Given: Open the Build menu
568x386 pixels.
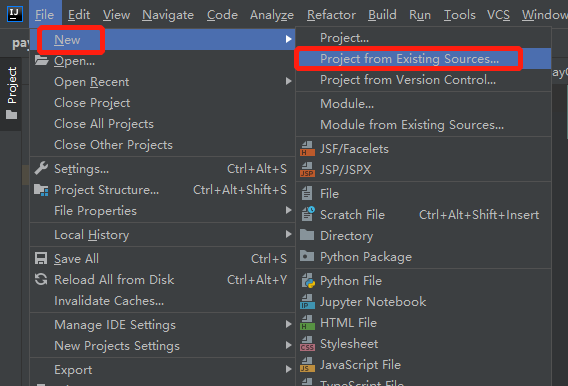Looking at the screenshot, I should pyautogui.click(x=382, y=14).
